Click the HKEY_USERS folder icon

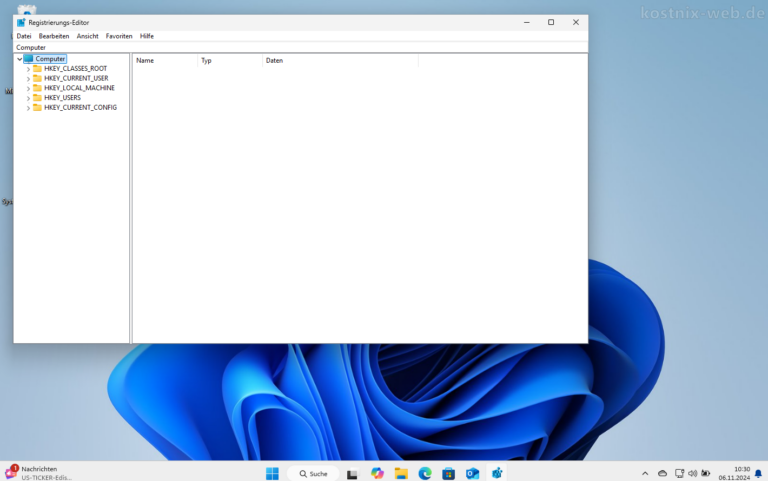pyautogui.click(x=37, y=98)
